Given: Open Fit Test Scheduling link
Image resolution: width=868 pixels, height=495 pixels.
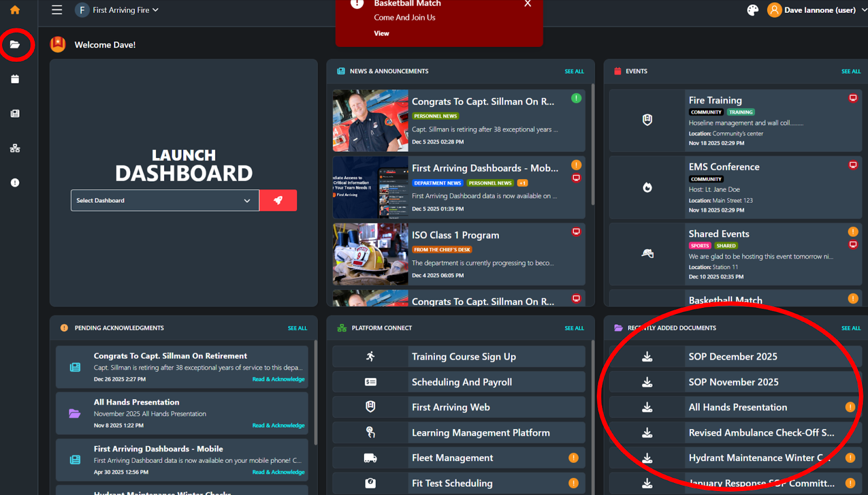Looking at the screenshot, I should (x=452, y=483).
